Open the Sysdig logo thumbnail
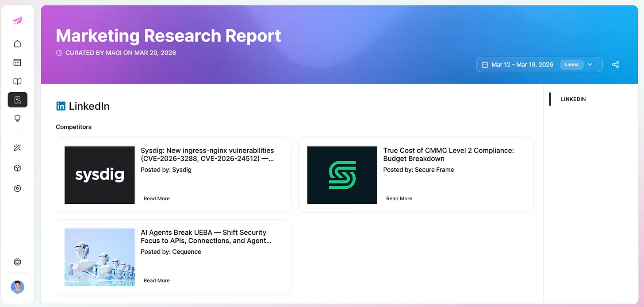644x307 pixels. coord(100,175)
